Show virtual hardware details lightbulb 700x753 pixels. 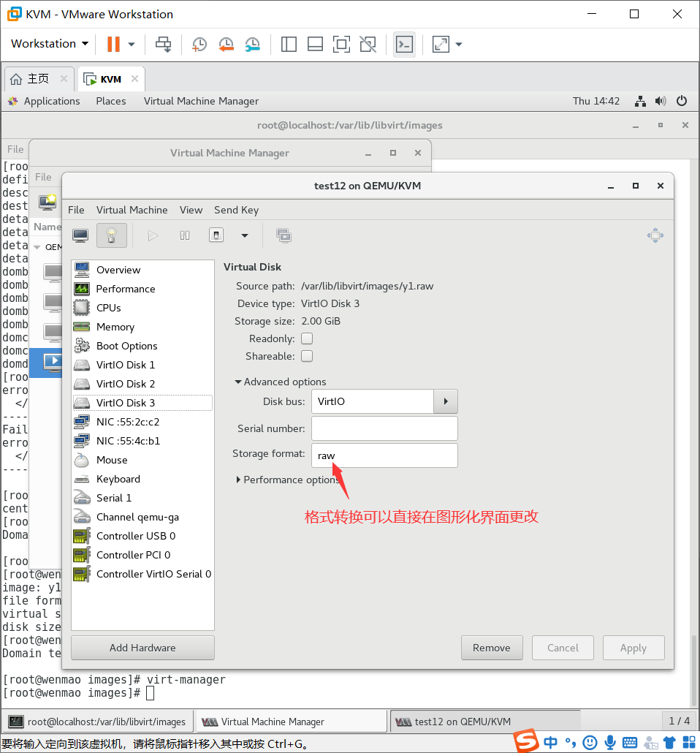(x=111, y=235)
